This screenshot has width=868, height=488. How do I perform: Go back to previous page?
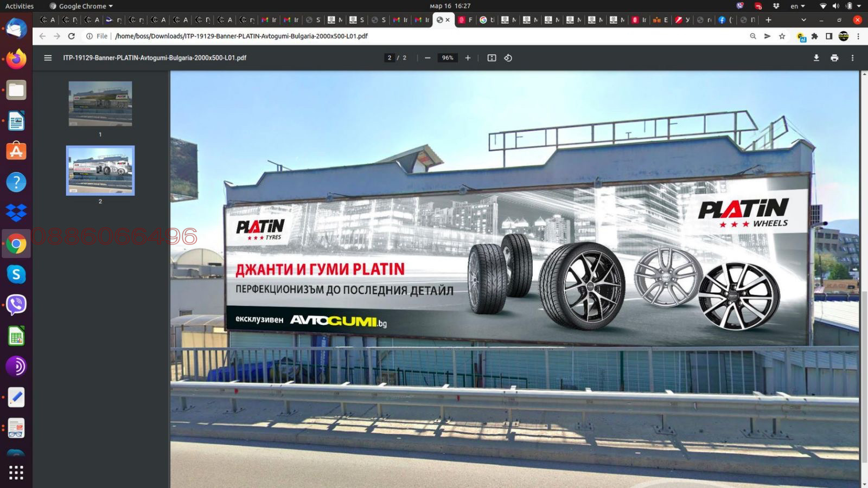[x=42, y=36]
